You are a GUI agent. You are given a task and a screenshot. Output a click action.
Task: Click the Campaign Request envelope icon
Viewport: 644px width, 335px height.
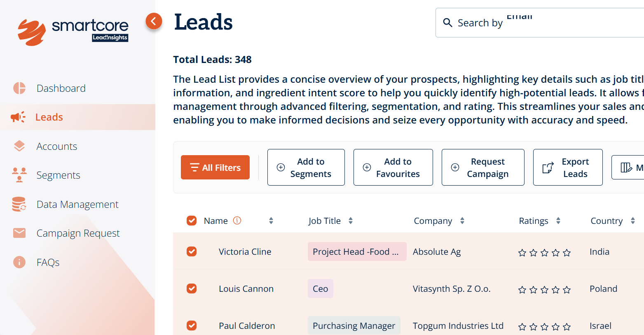coord(19,233)
